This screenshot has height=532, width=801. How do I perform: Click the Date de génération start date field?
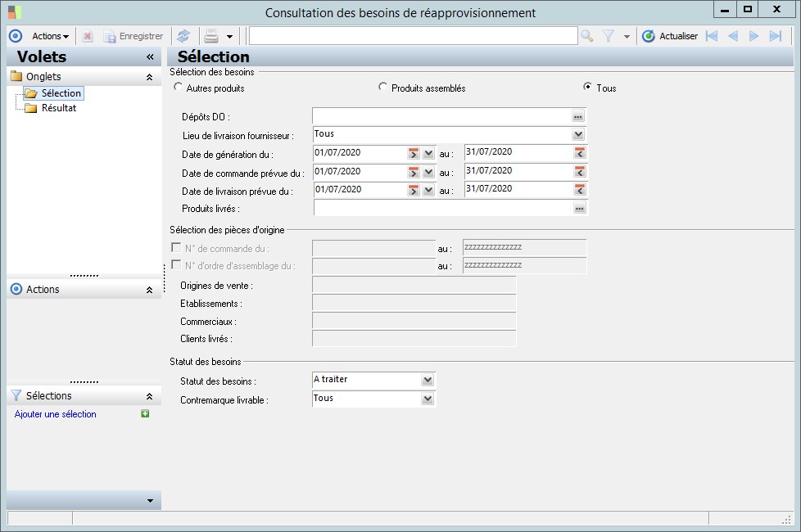tap(359, 152)
